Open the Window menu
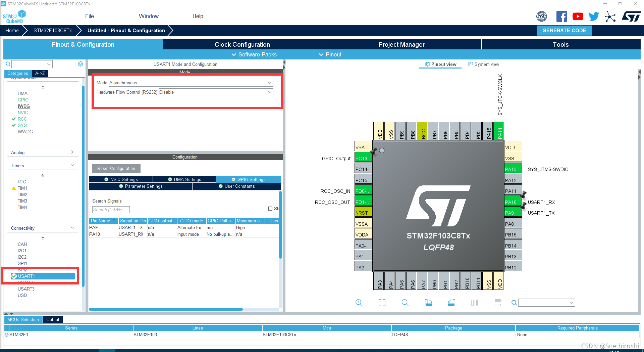The image size is (644, 352). click(149, 16)
